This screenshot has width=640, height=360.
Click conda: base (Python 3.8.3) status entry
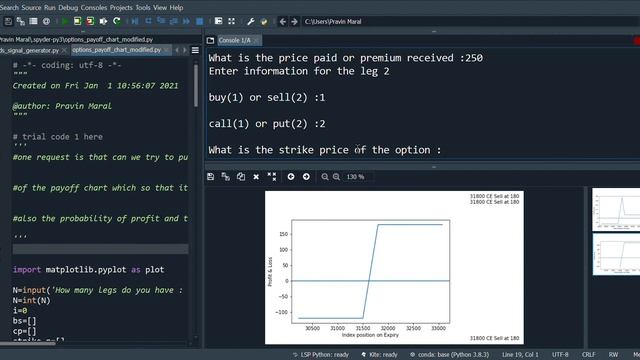(449, 355)
